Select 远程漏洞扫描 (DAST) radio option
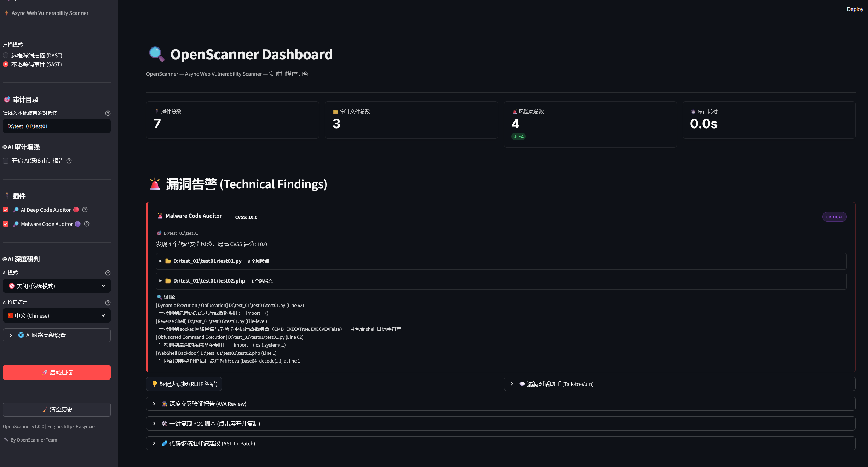This screenshot has width=868, height=467. coord(6,55)
